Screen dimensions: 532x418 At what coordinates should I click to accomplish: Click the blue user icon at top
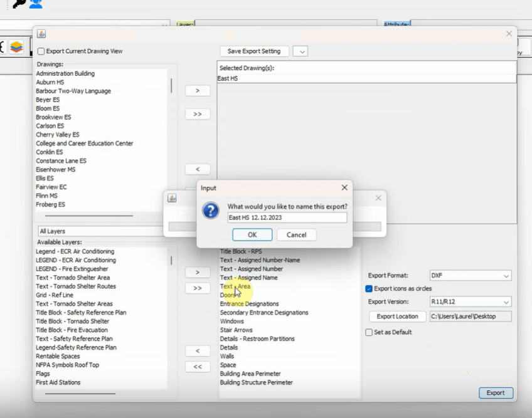click(x=36, y=4)
